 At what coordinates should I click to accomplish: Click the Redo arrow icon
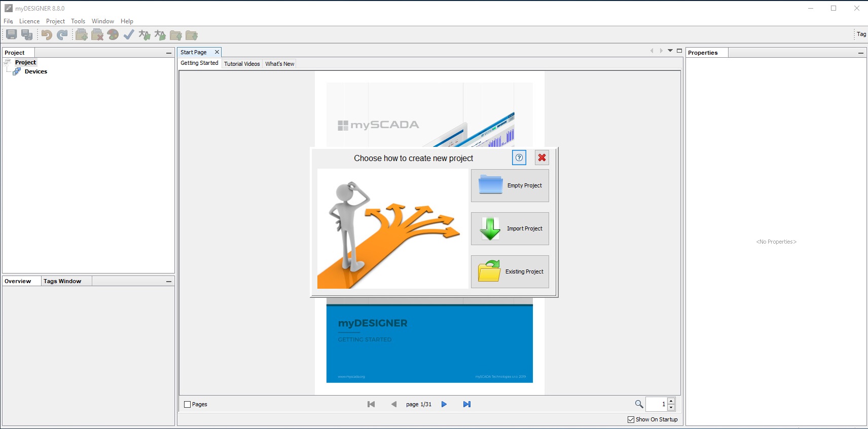(62, 34)
